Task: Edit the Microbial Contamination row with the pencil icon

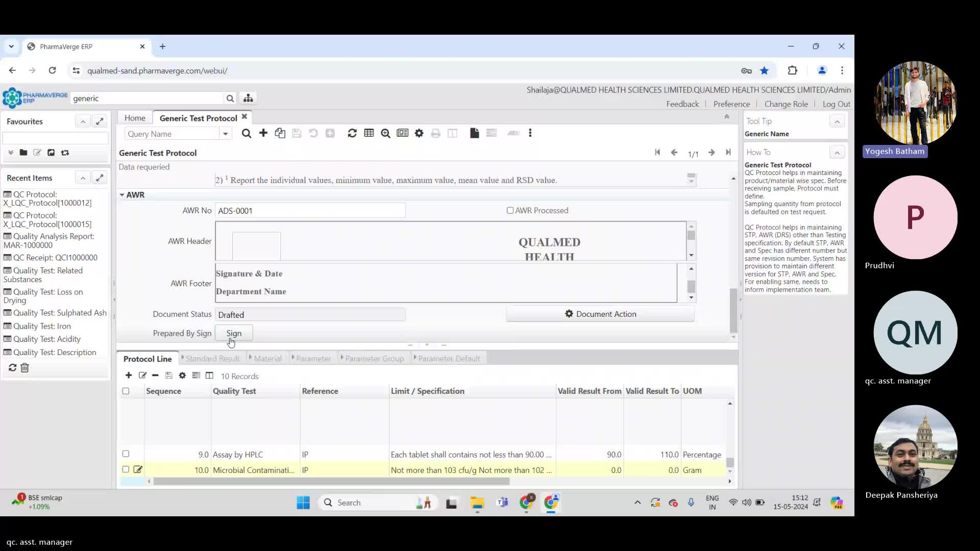Action: (x=138, y=469)
